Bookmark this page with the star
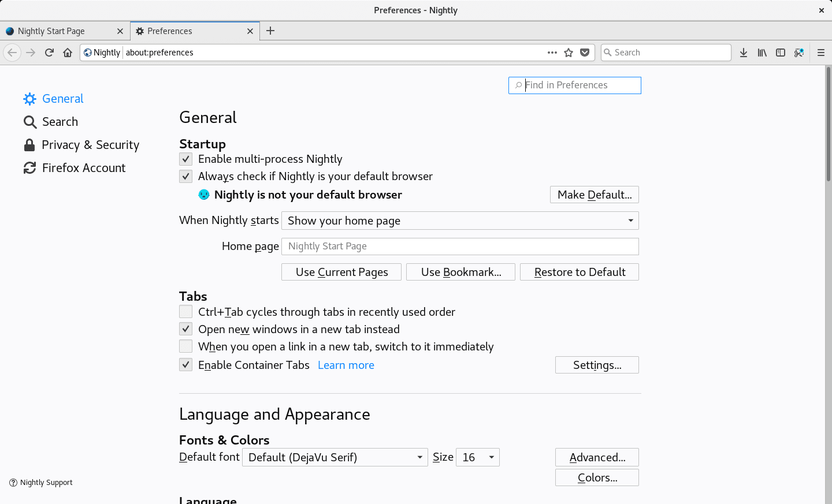832x504 pixels. click(x=569, y=53)
